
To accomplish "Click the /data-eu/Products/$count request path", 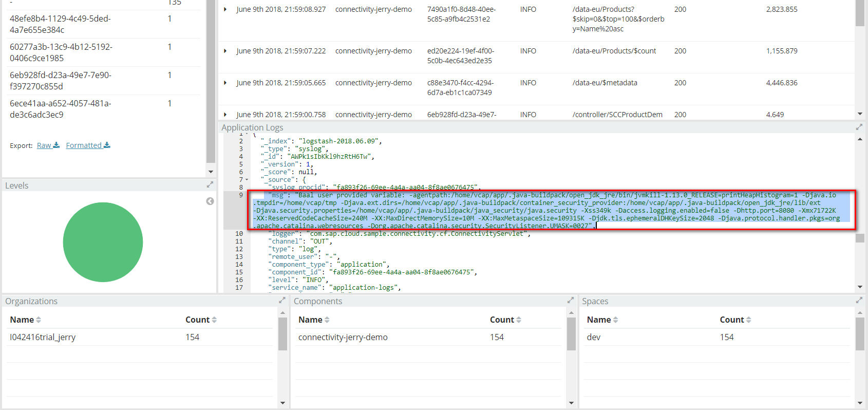I will 614,51.
